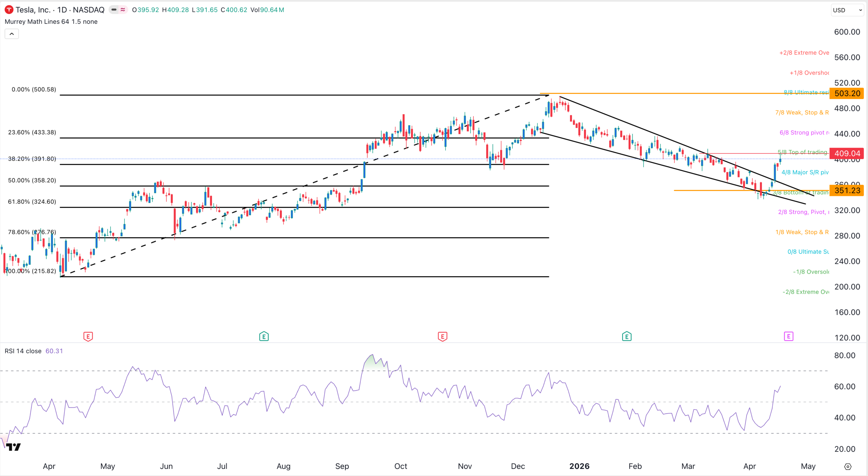The height and width of the screenshot is (476, 868).
Task: Select the Murrey Math Lines indicator label
Action: click(x=51, y=22)
